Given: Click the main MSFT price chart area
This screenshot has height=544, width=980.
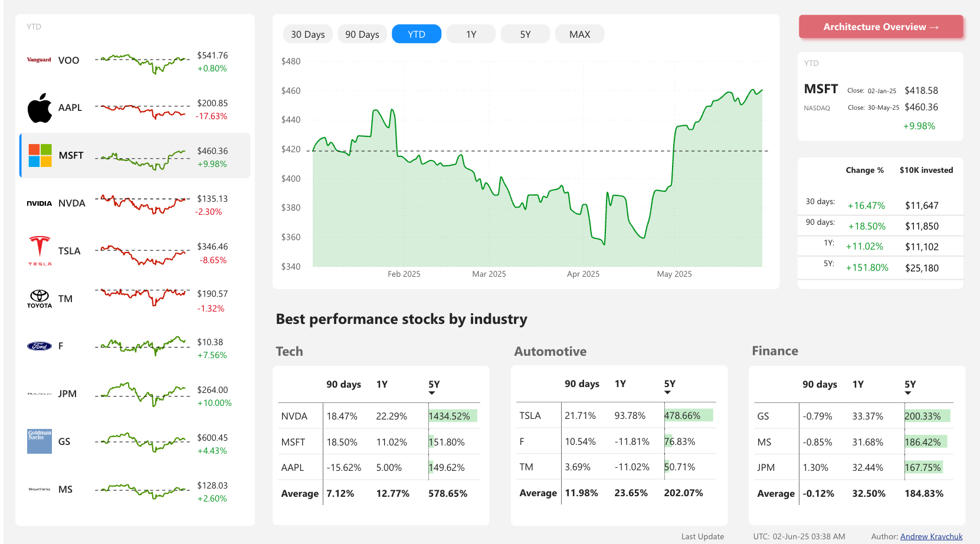Looking at the screenshot, I should pos(537,164).
